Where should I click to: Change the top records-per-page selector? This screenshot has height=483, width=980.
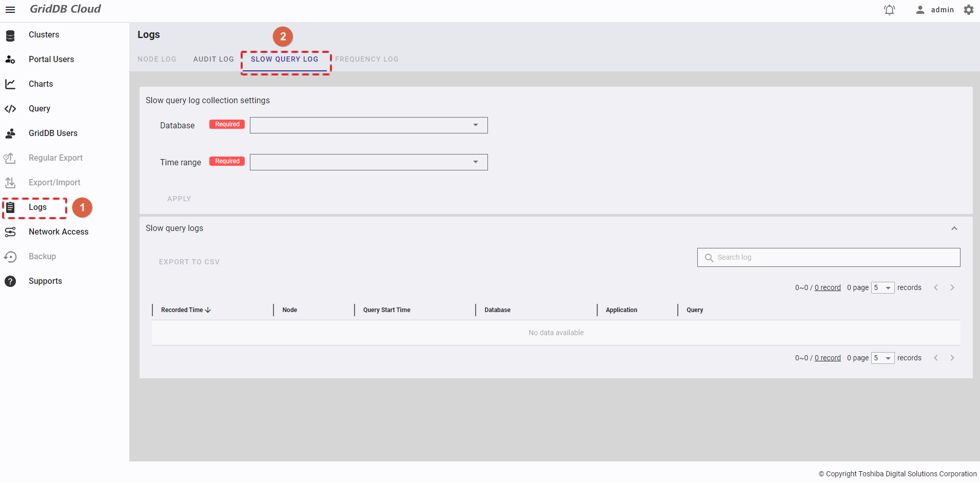(883, 287)
